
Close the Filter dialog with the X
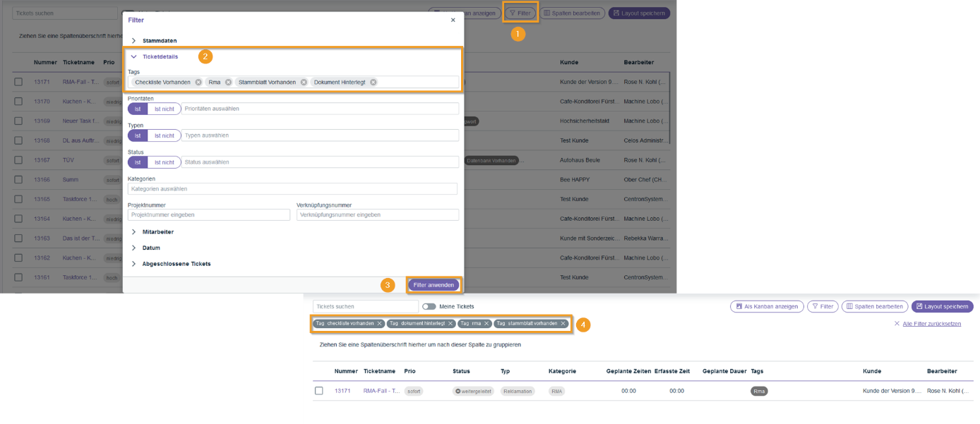[x=453, y=20]
